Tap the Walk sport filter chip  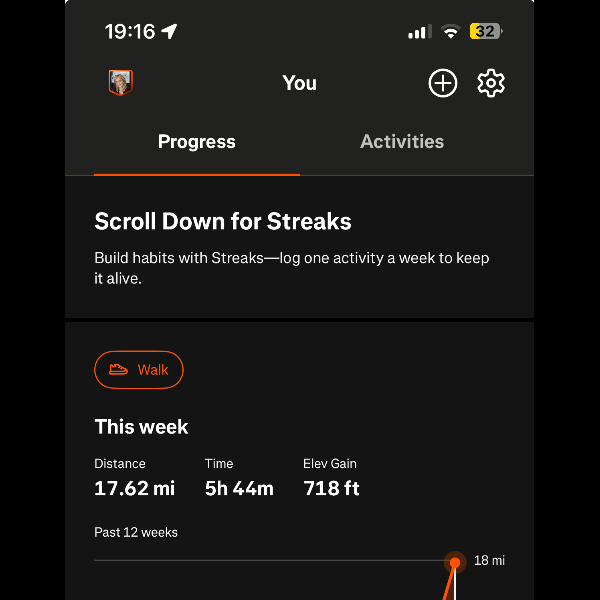pos(139,370)
